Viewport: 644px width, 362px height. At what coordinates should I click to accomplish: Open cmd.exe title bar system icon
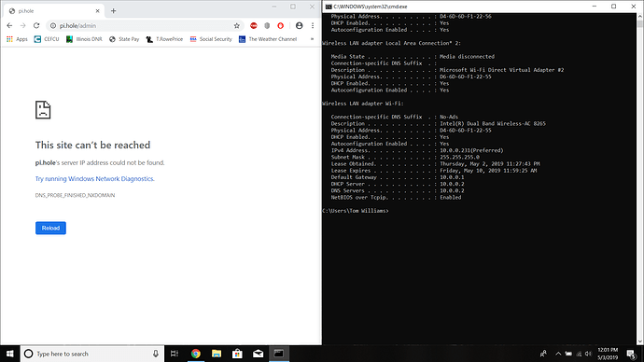[x=329, y=7]
